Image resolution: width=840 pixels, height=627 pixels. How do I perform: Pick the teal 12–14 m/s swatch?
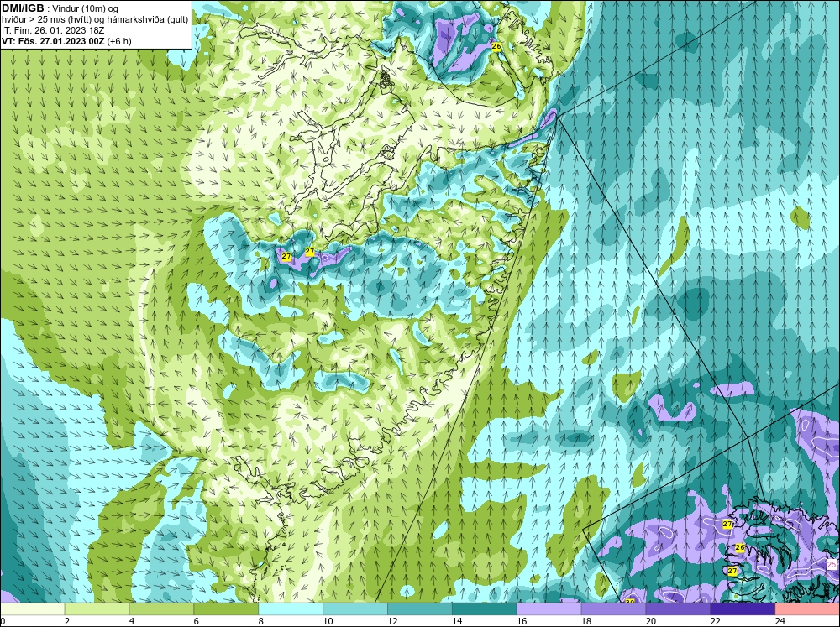point(420,609)
